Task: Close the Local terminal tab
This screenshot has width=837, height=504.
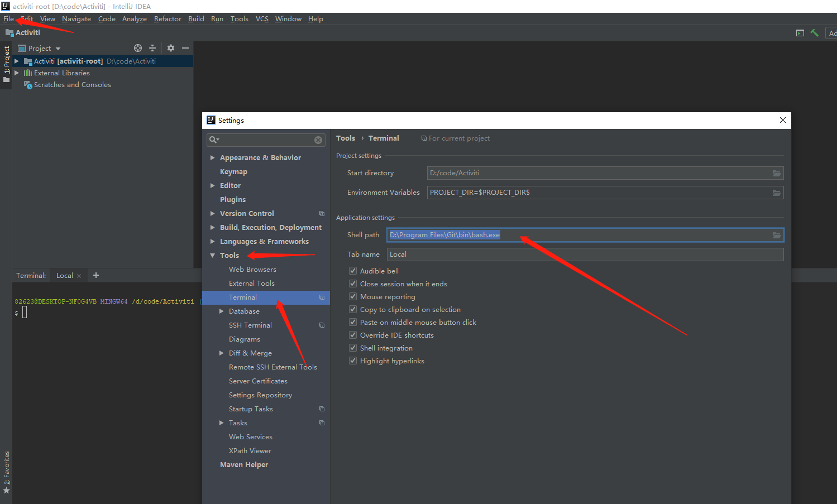Action: pyautogui.click(x=79, y=276)
